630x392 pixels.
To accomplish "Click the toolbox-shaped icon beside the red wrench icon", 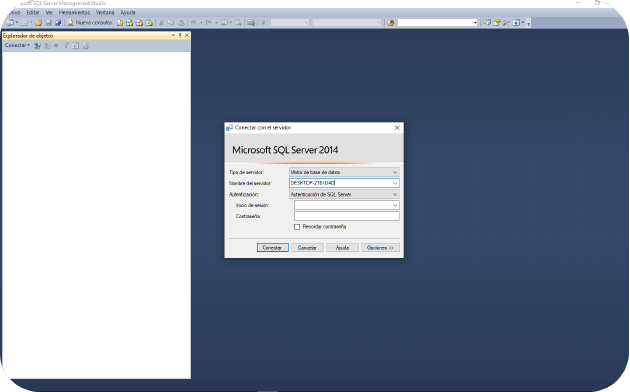I will coord(497,22).
